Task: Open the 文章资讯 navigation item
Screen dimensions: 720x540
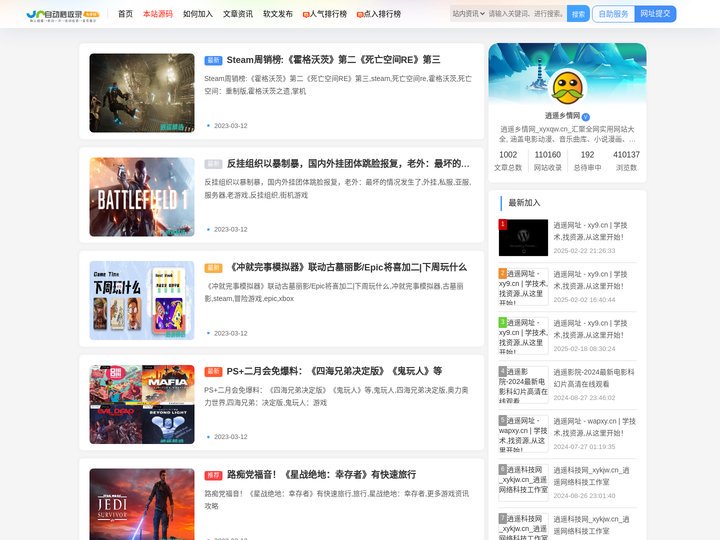Action: pos(238,14)
